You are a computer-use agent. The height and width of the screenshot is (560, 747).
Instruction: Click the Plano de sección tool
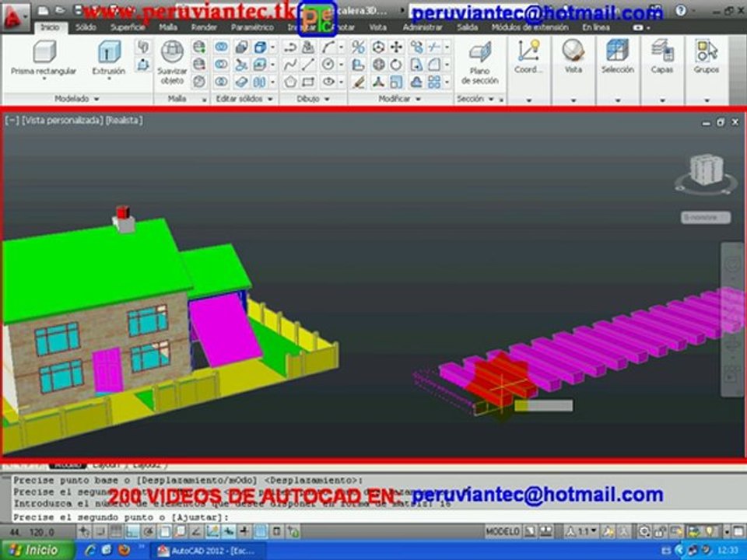pos(480,62)
